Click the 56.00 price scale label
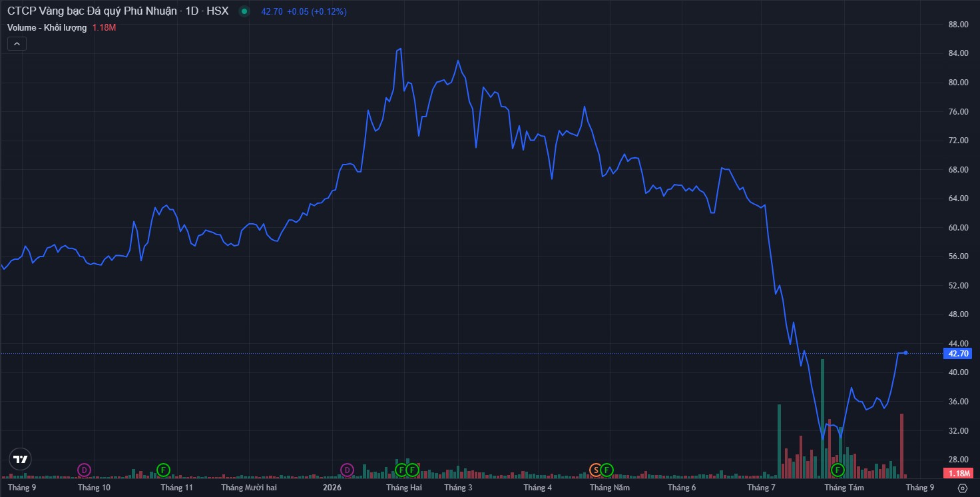 (958, 256)
